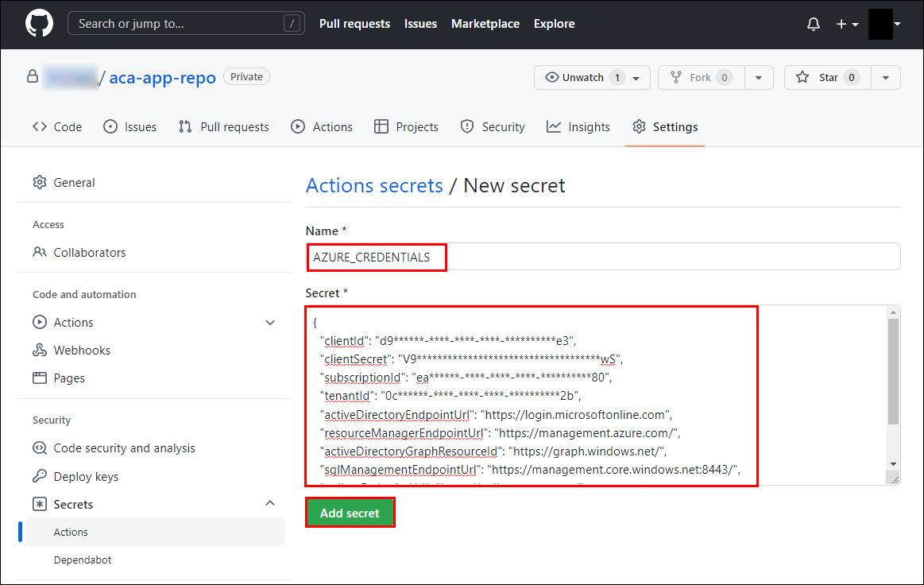The height and width of the screenshot is (585, 924).
Task: Click the Pull requests tab icon
Action: point(185,127)
